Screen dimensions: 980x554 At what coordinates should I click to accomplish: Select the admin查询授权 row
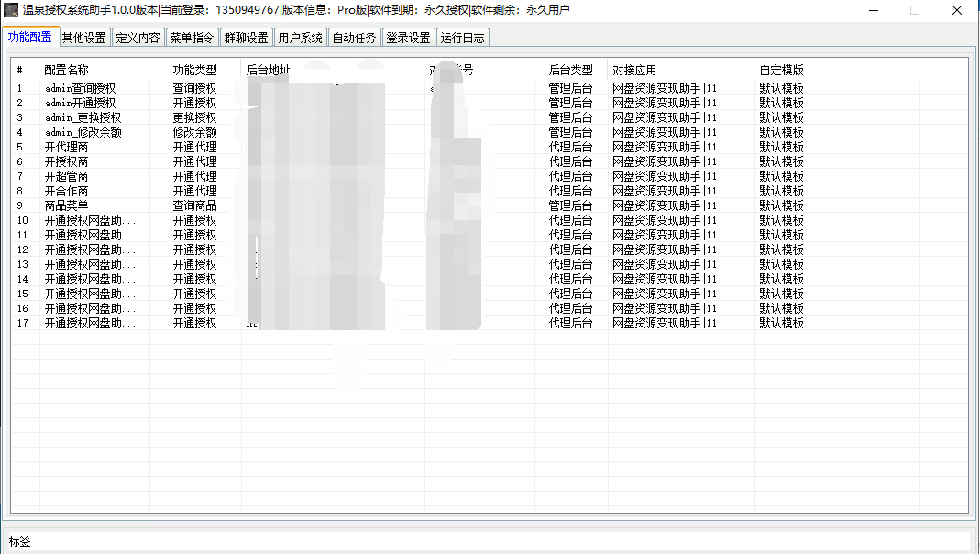click(x=80, y=89)
